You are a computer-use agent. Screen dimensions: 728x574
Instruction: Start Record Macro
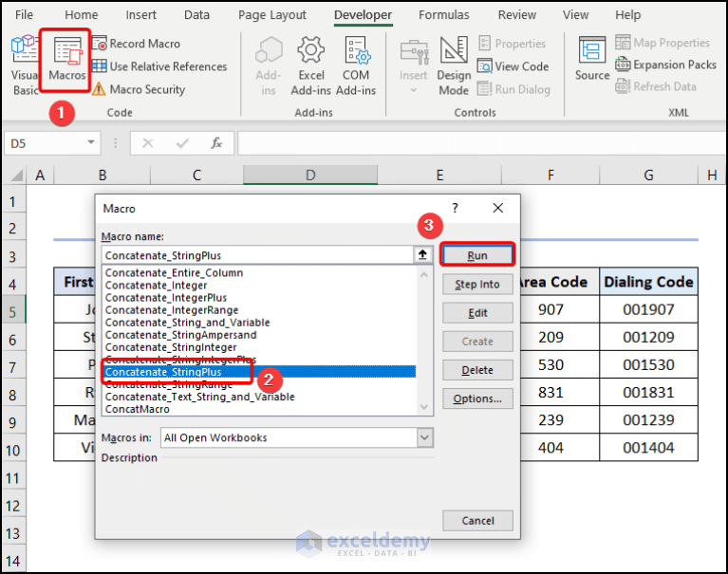tap(136, 44)
